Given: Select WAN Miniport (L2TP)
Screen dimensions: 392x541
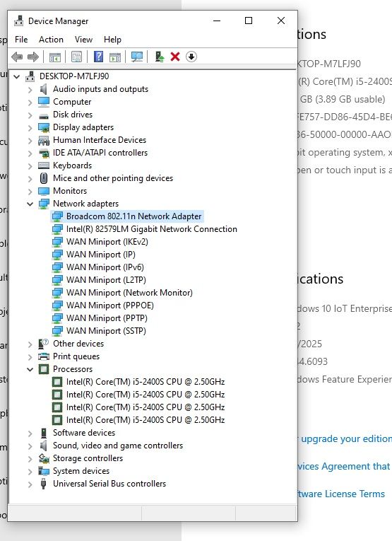Looking at the screenshot, I should (x=106, y=280).
